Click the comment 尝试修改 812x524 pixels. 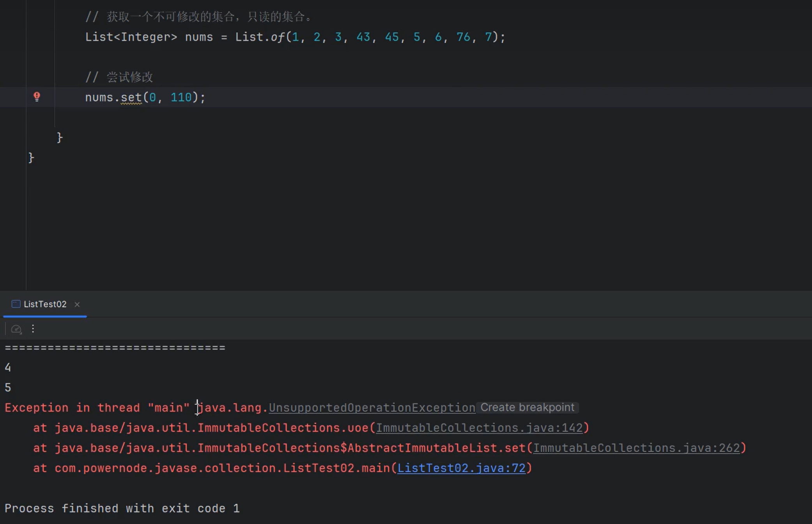pos(119,77)
